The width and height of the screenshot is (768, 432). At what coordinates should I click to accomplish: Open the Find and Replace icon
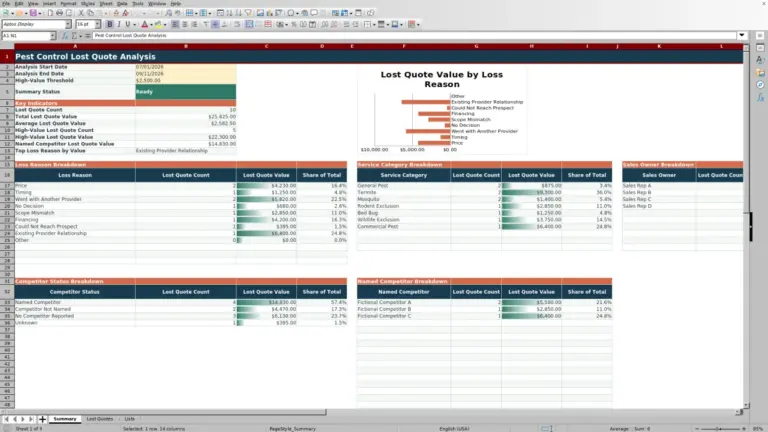click(x=168, y=13)
